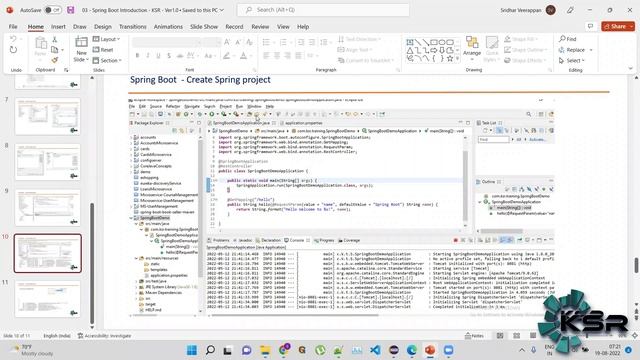Click the Bullets list icon

(x=266, y=42)
